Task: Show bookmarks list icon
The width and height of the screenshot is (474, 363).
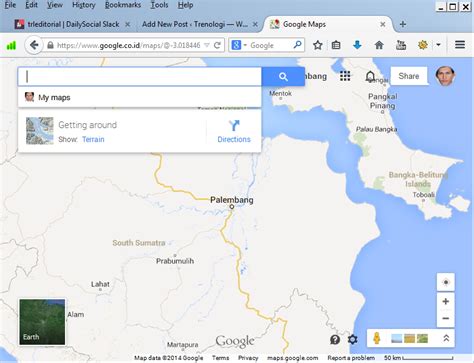Action: (336, 45)
